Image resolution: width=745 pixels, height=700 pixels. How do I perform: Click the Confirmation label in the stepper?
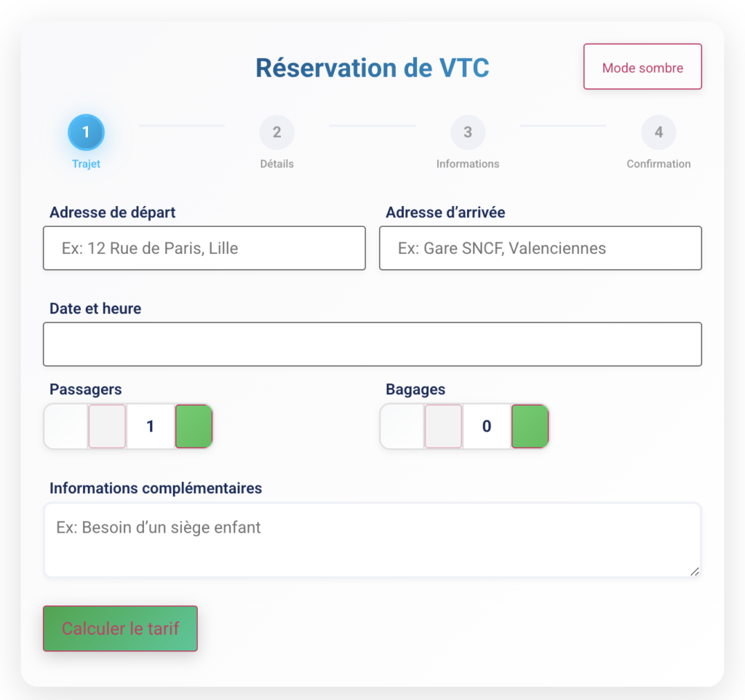click(658, 164)
